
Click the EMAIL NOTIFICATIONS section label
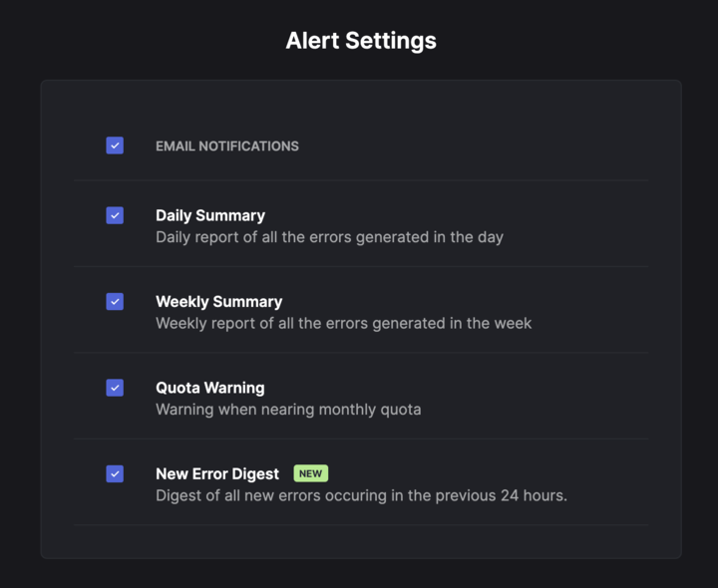(227, 146)
